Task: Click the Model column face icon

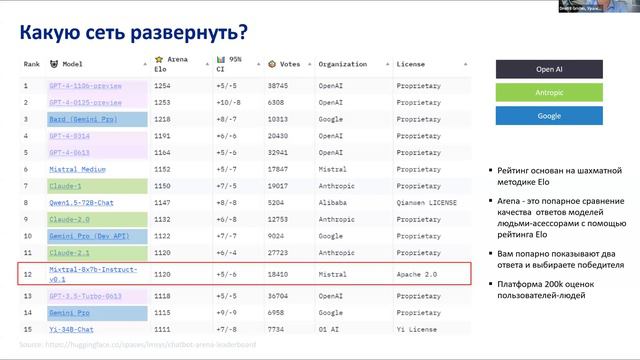Action: point(54,64)
